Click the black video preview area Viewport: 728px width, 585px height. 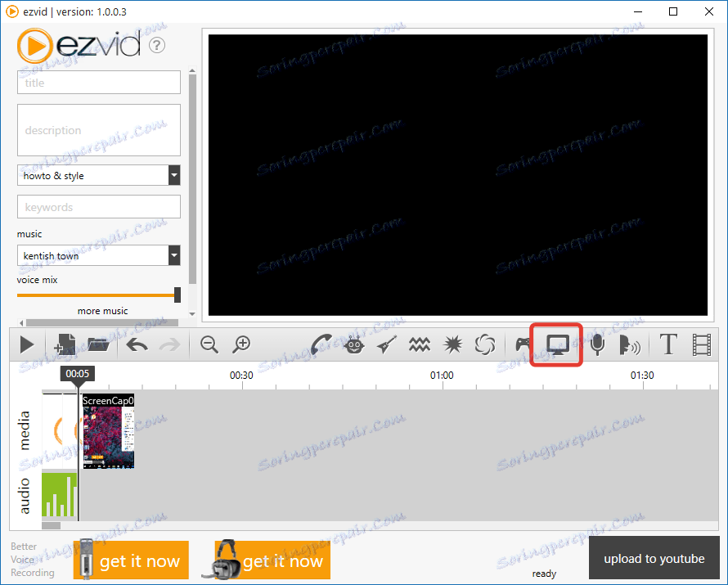[x=458, y=175]
